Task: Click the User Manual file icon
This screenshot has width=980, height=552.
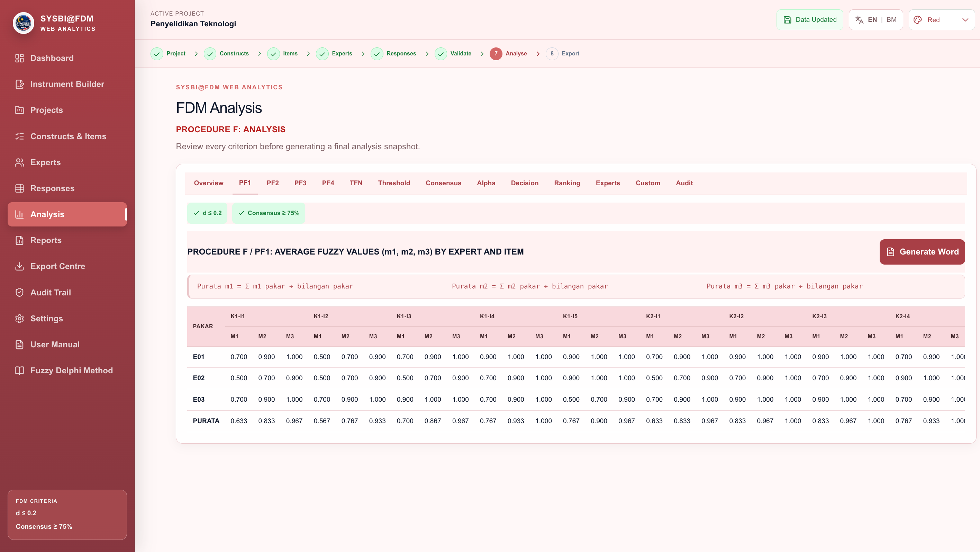Action: tap(19, 345)
